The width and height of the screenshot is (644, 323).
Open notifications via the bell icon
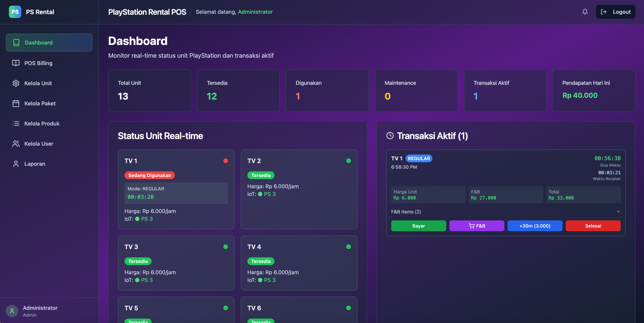point(585,12)
